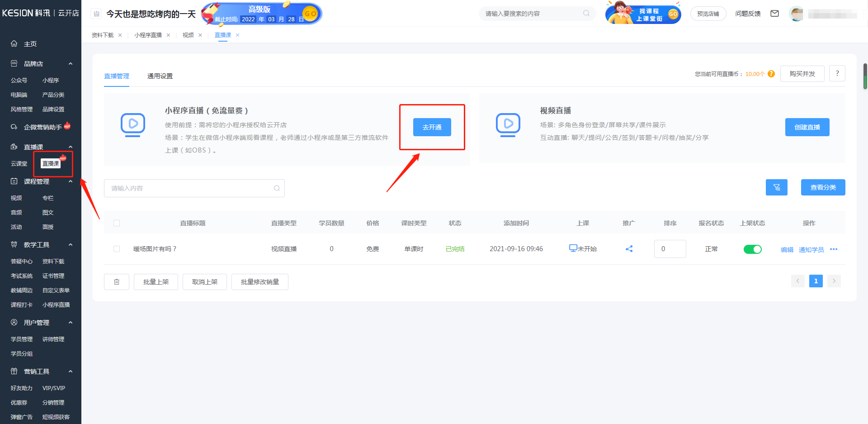Click the 查看分类 button
The width and height of the screenshot is (868, 424).
point(823,187)
